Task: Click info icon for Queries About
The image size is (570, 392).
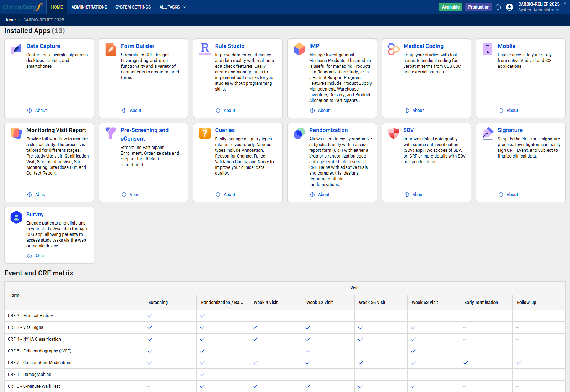Action: [x=218, y=195]
